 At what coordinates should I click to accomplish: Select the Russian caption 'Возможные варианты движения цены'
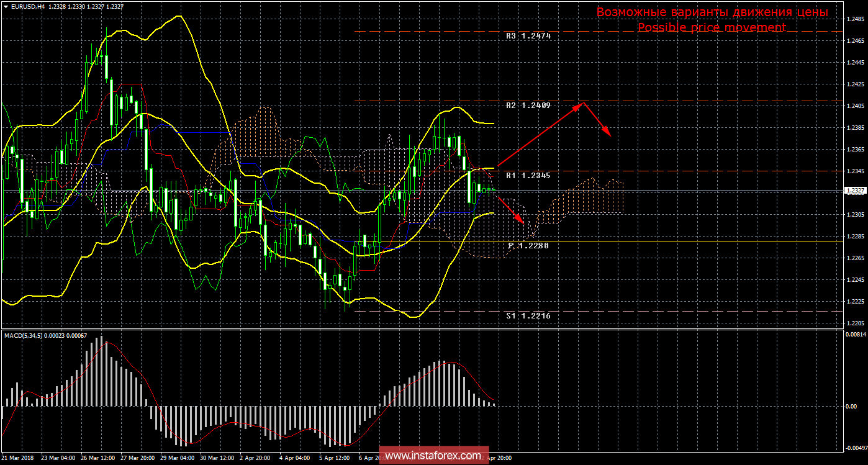712,12
